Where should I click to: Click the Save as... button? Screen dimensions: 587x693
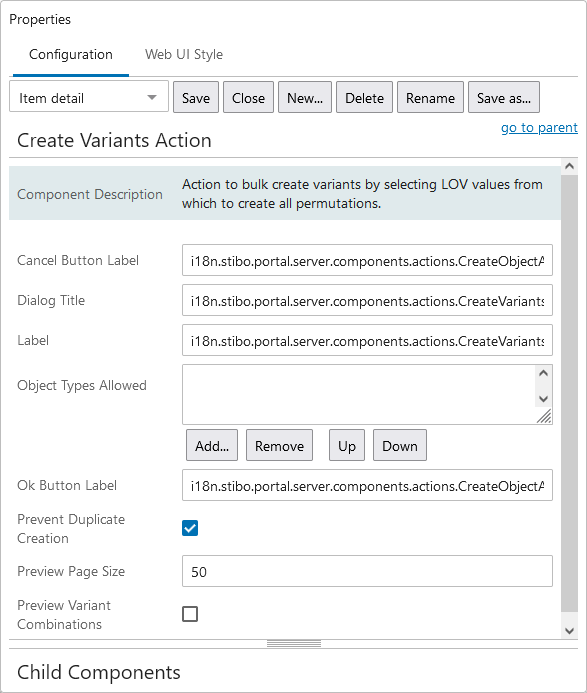click(504, 97)
